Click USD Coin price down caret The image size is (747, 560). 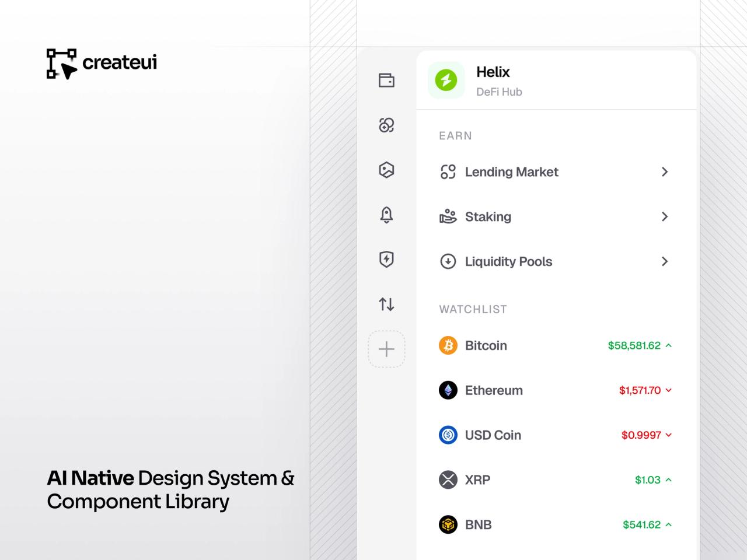pos(669,435)
